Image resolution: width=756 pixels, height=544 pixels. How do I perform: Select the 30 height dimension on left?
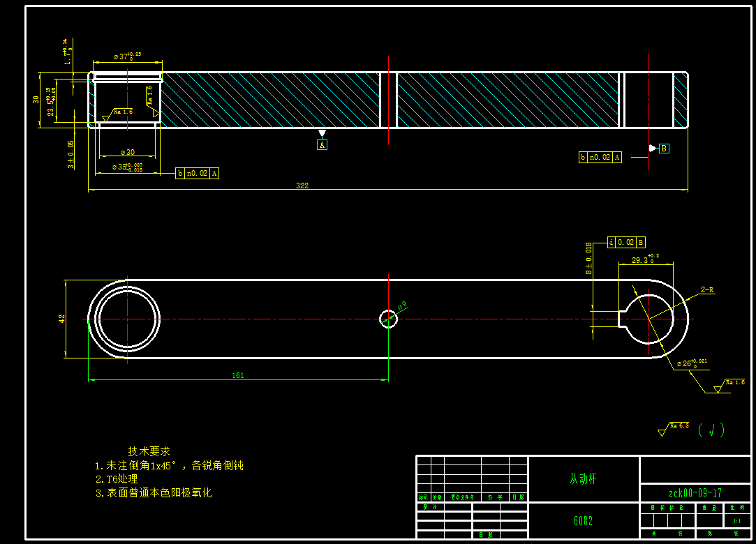point(36,99)
